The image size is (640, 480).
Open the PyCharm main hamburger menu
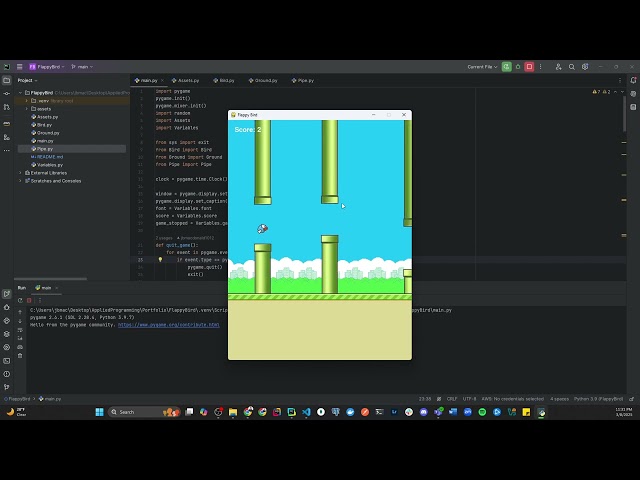(x=19, y=67)
